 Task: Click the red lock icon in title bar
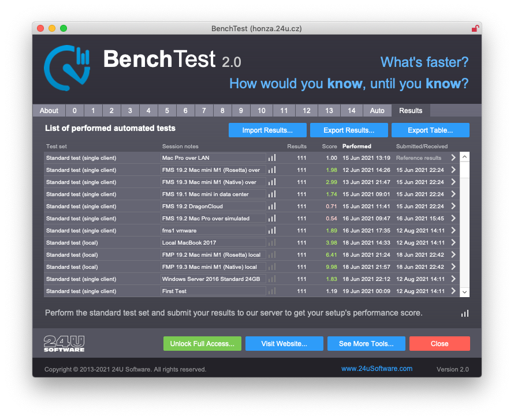click(475, 28)
